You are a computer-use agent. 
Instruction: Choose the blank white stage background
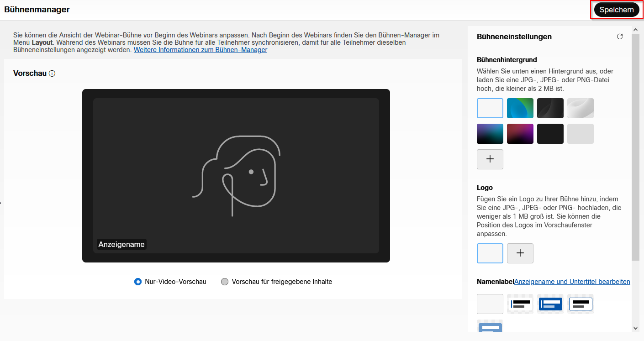[490, 108]
